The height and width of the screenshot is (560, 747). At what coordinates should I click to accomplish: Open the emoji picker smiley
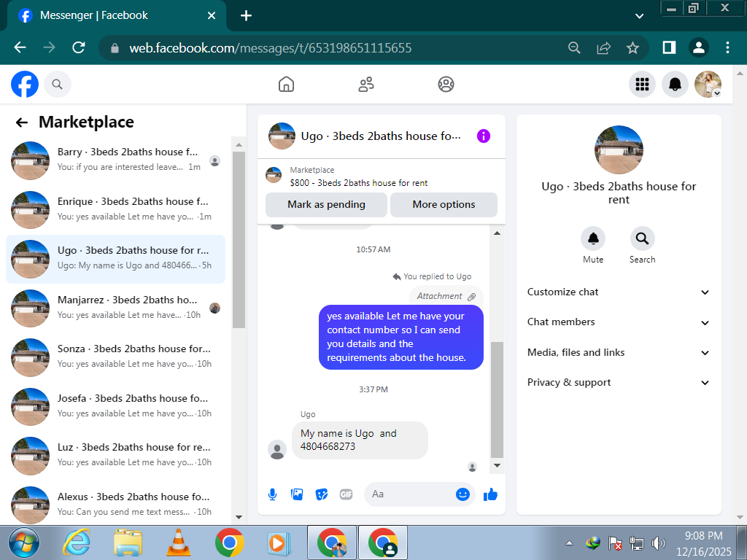(x=462, y=494)
